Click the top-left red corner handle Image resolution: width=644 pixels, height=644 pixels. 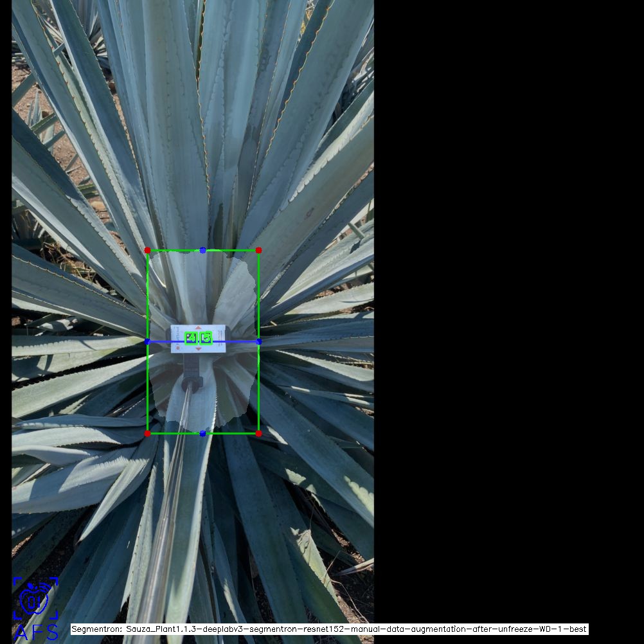pyautogui.click(x=147, y=250)
